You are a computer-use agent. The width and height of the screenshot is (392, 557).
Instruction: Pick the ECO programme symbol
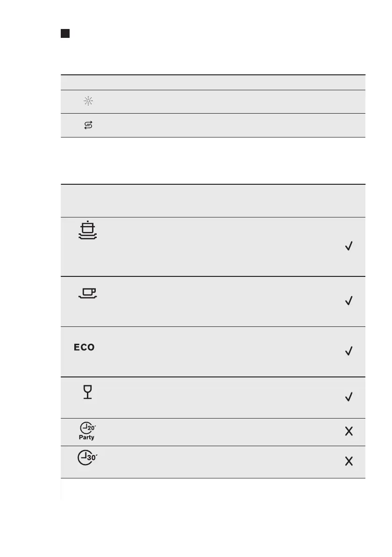tap(83, 347)
